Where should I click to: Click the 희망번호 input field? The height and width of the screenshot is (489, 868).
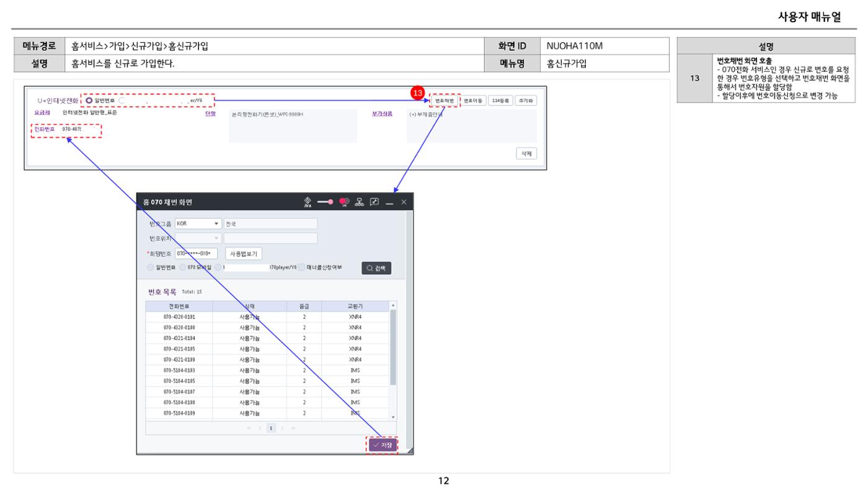(197, 253)
